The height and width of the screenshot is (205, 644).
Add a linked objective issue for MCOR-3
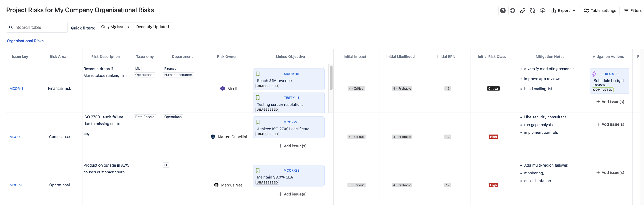point(293,194)
